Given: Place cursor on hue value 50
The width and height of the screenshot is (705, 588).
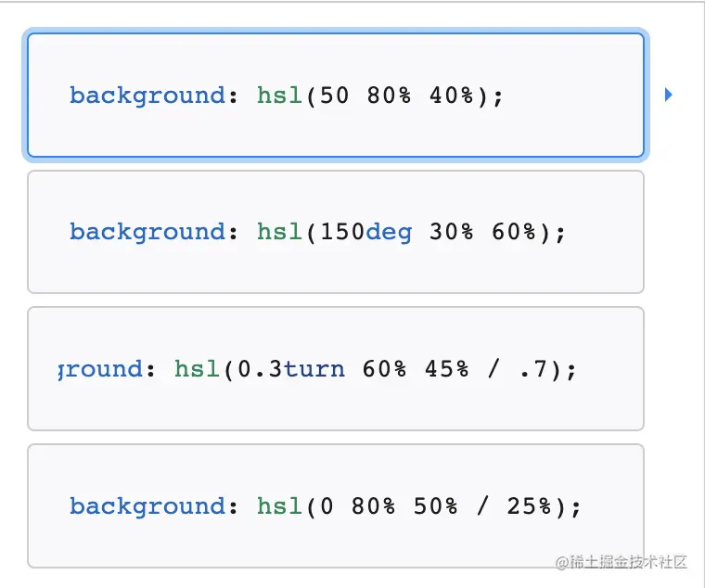Looking at the screenshot, I should [334, 96].
